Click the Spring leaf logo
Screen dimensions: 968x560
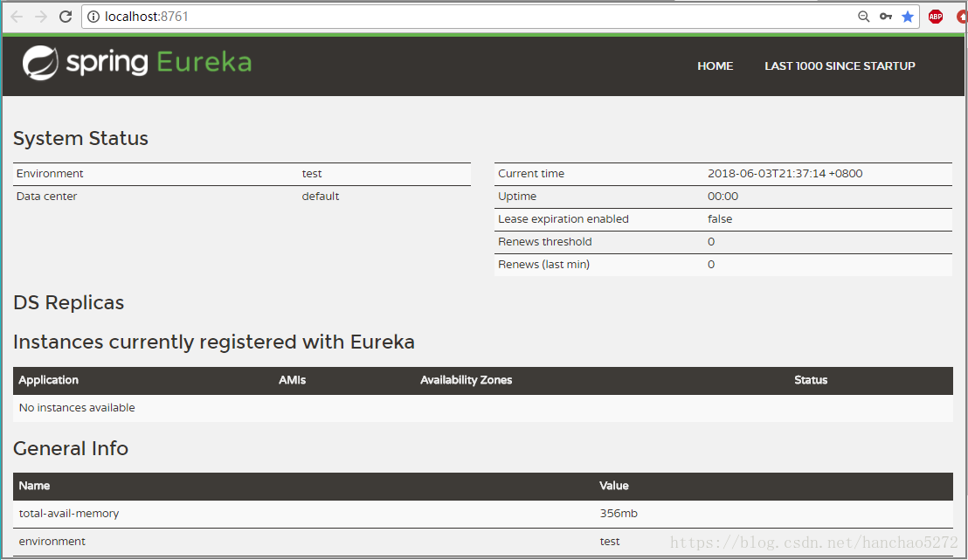[40, 62]
